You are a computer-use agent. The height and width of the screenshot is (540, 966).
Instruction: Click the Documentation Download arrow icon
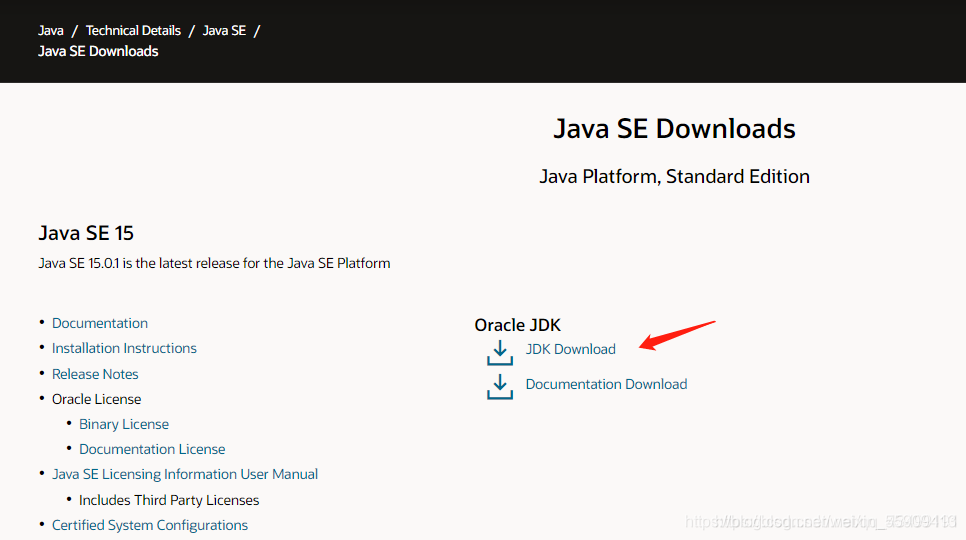[x=500, y=387]
